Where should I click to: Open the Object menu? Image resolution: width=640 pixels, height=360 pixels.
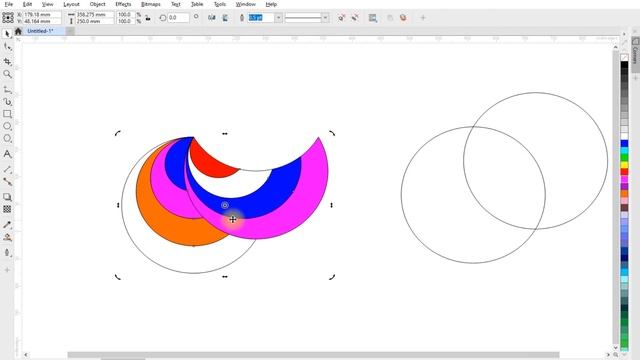(98, 4)
